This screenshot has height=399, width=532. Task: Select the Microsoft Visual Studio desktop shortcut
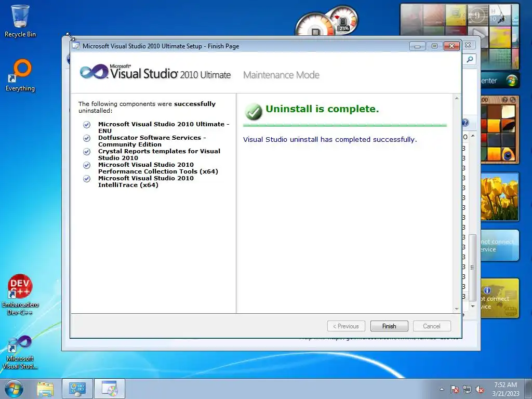tap(20, 352)
